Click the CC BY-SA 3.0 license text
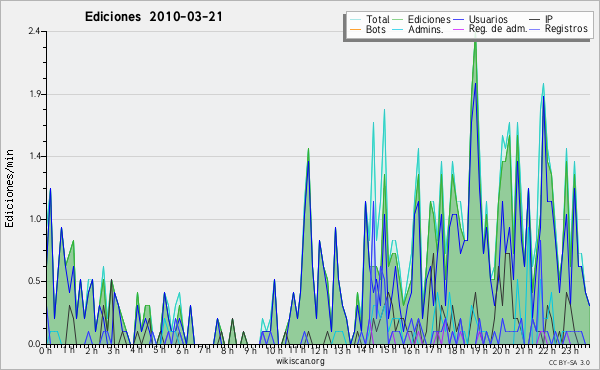The width and height of the screenshot is (600, 370). click(569, 362)
